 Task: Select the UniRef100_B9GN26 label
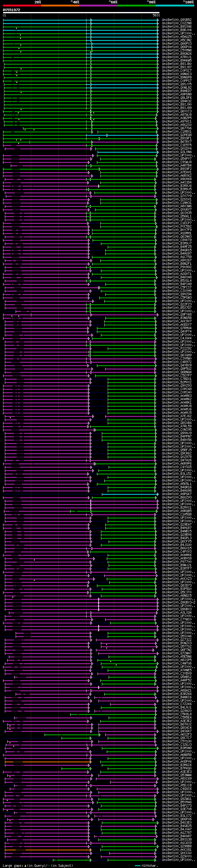(177, 54)
